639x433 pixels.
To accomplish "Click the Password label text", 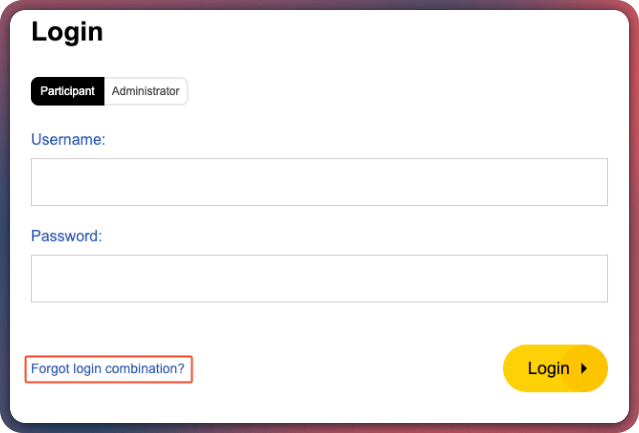I will pos(67,237).
